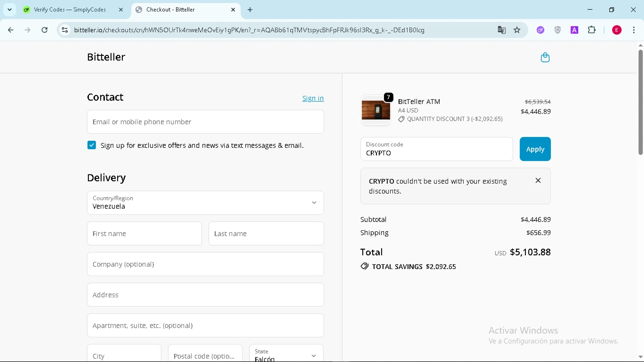The image size is (644, 362).
Task: Click the browser back arrow
Action: pos(11,30)
